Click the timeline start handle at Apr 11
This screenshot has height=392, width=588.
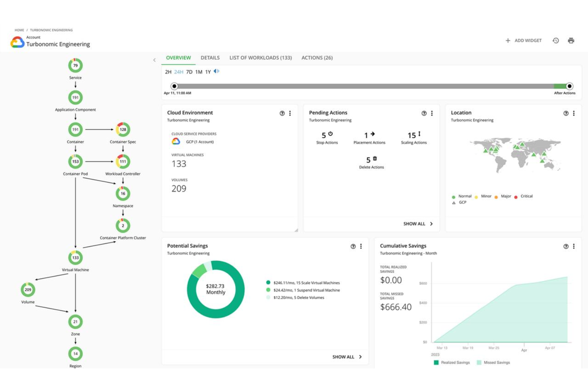pos(174,86)
